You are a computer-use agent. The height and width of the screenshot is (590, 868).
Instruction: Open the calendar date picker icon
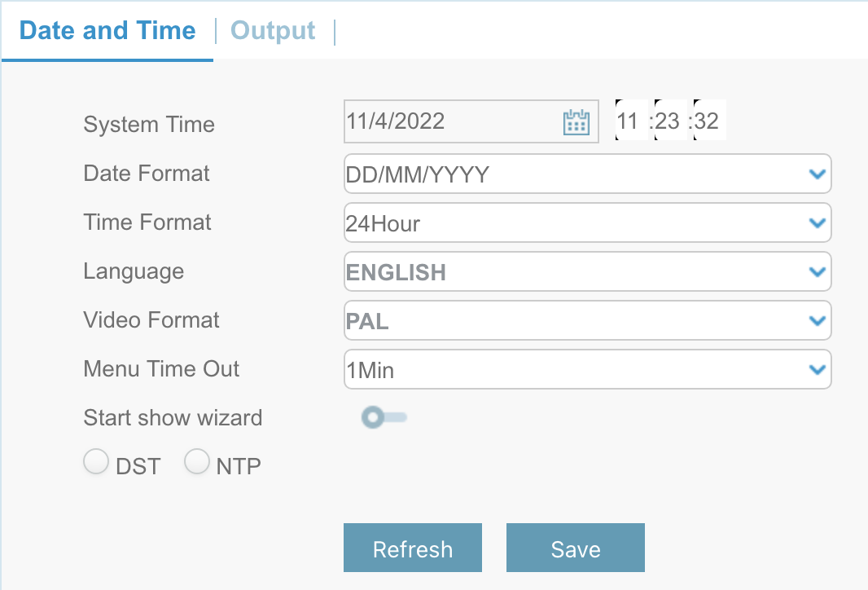[576, 122]
